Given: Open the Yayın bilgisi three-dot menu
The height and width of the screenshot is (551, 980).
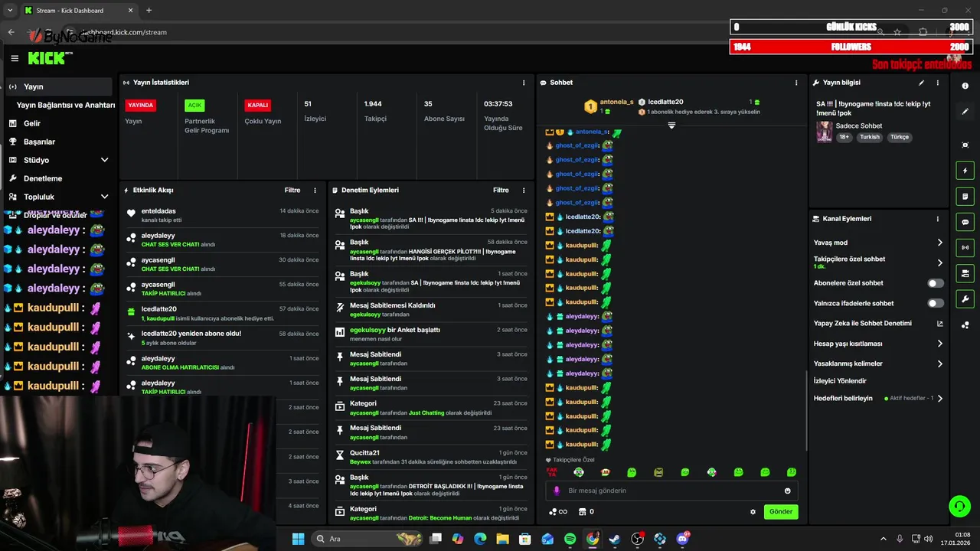Looking at the screenshot, I should (x=937, y=83).
